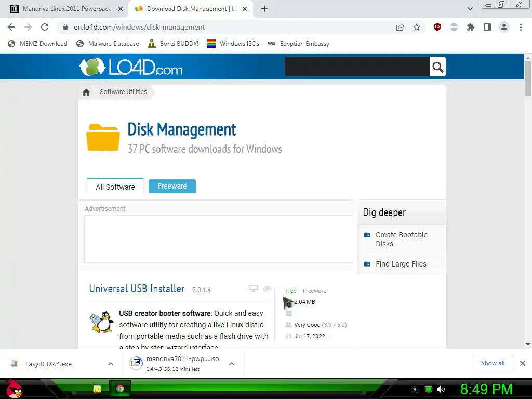Open a new browser tab

264,9
